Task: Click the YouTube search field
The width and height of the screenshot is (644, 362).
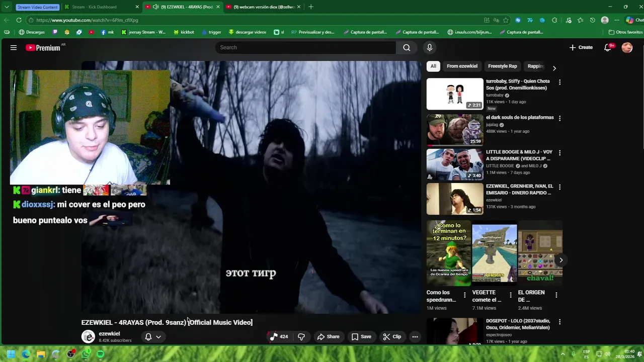Action: point(305,48)
